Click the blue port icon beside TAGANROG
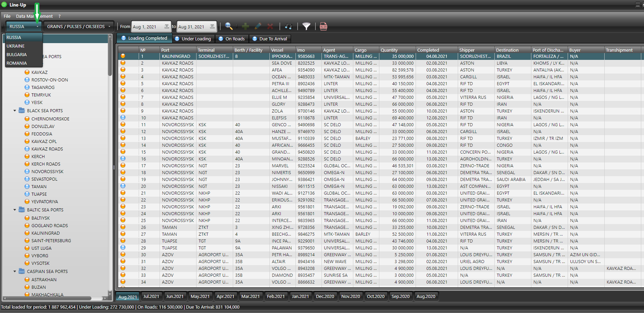Viewport: 644px width, 313px height. pyautogui.click(x=27, y=87)
